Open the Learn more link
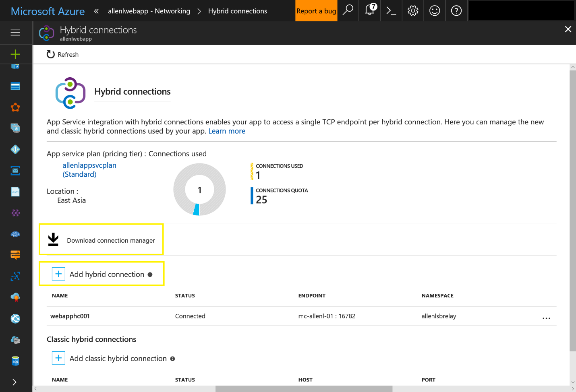The width and height of the screenshot is (576, 392). coord(227,131)
